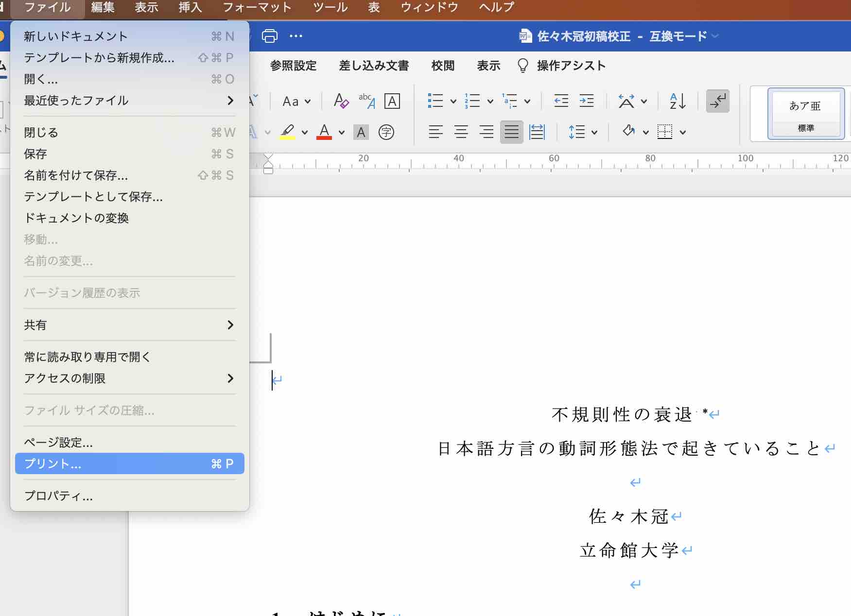Center align text

[461, 132]
